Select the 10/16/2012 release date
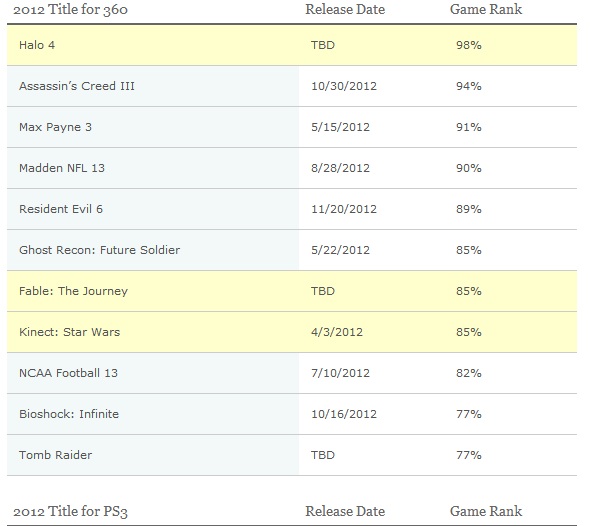The image size is (590, 526). pyautogui.click(x=344, y=414)
